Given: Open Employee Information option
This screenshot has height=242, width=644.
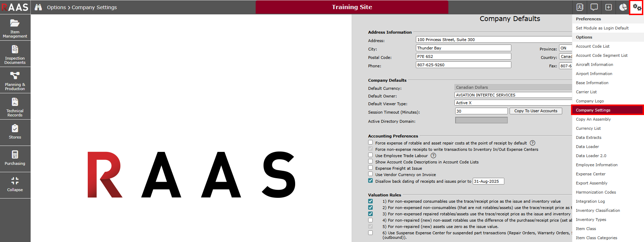Looking at the screenshot, I should tap(608, 165).
